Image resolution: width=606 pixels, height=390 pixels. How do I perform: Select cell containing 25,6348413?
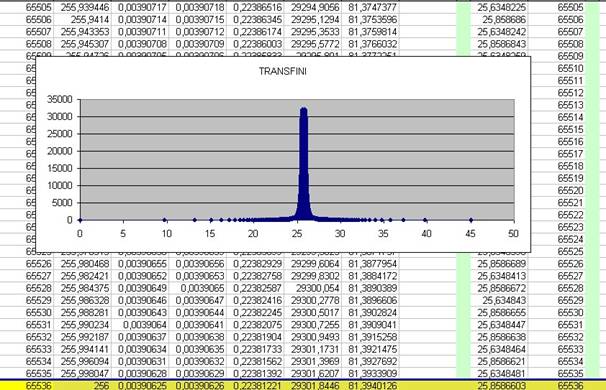click(x=499, y=276)
